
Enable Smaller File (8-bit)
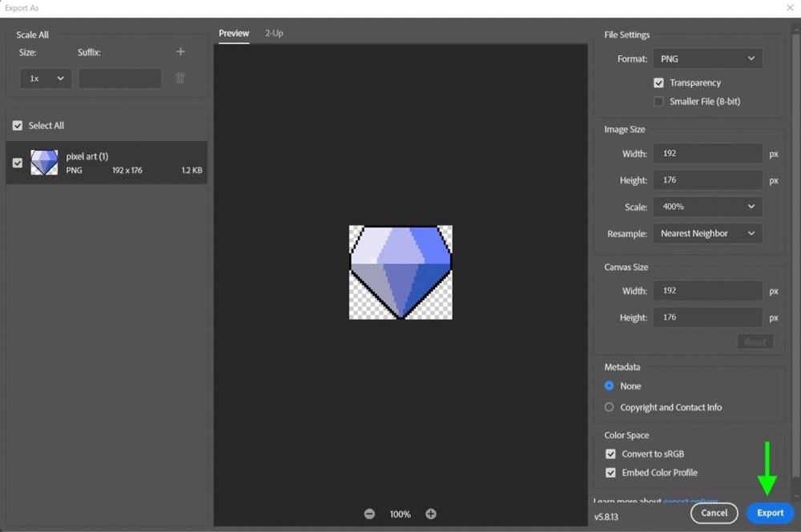658,101
